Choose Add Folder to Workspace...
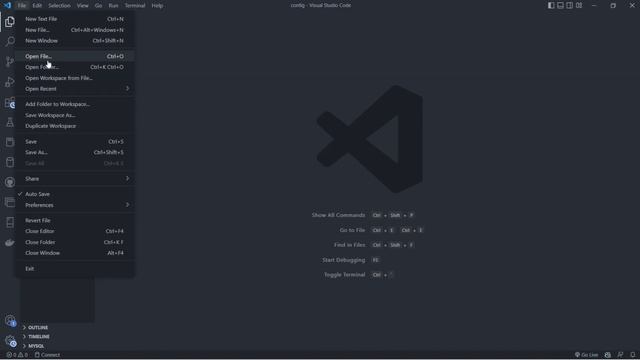640x360 pixels. pyautogui.click(x=75, y=104)
